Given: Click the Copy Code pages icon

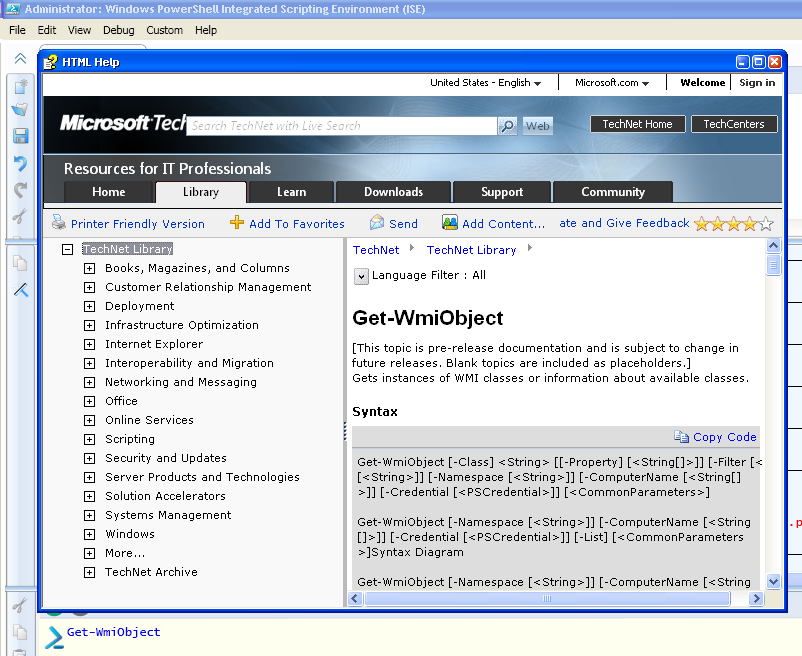Looking at the screenshot, I should pos(681,437).
